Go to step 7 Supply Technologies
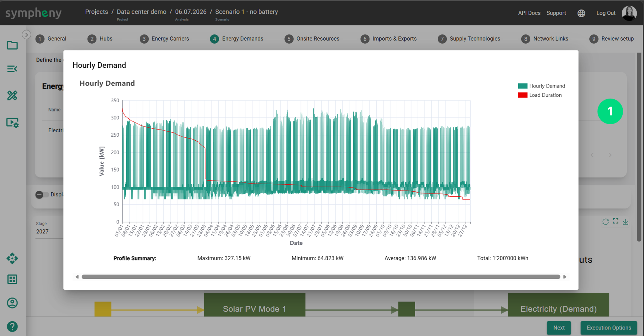Screen dimensions: 644x336 coord(469,39)
